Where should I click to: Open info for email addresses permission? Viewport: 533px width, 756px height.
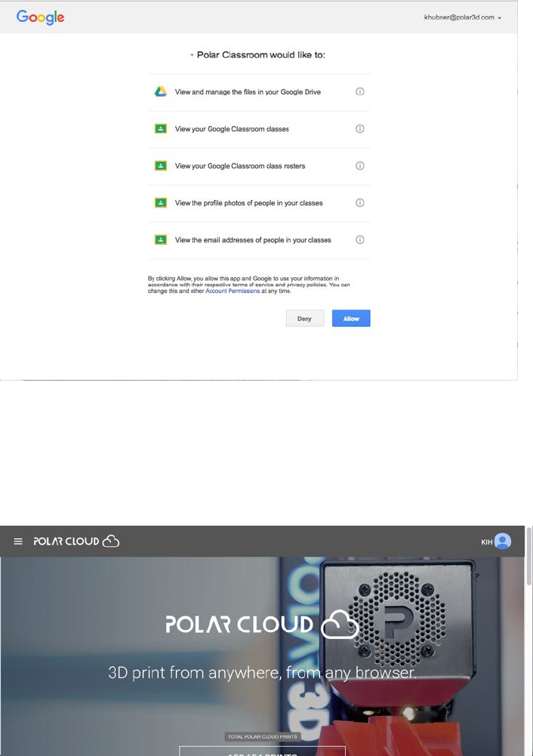click(x=359, y=239)
